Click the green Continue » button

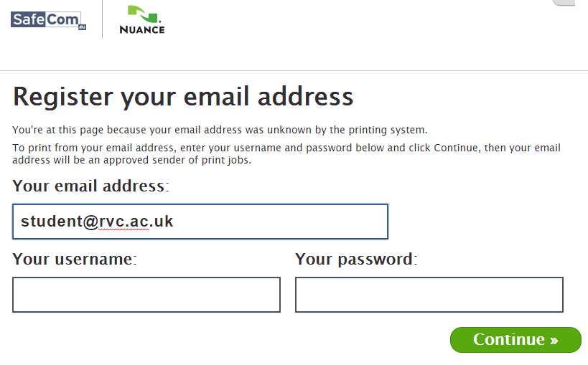click(515, 340)
